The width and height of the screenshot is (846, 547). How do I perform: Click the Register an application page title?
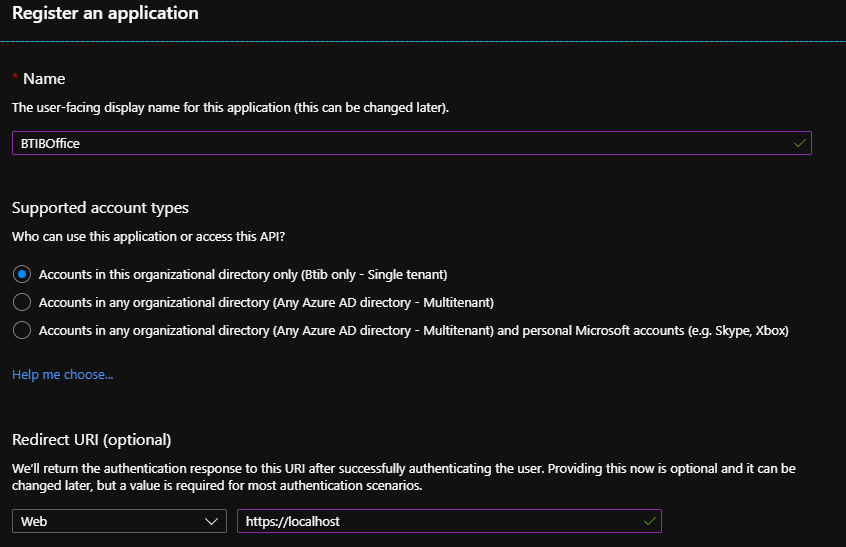(x=105, y=14)
